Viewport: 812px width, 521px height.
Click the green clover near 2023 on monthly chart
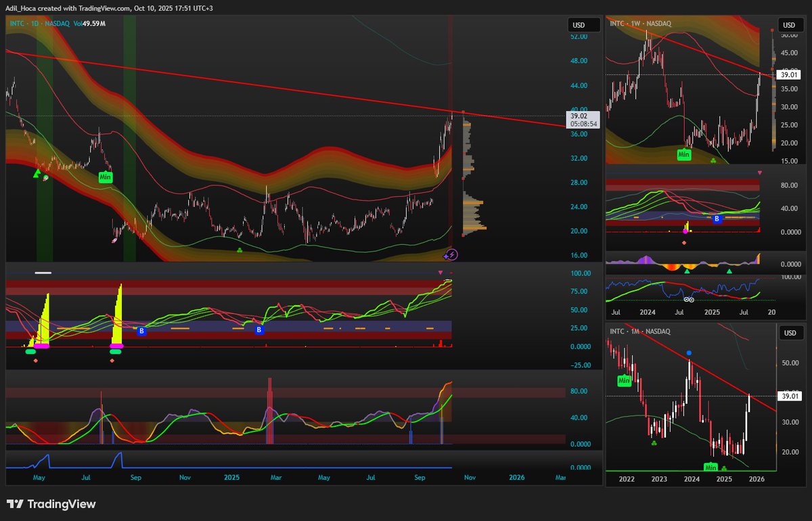click(654, 443)
